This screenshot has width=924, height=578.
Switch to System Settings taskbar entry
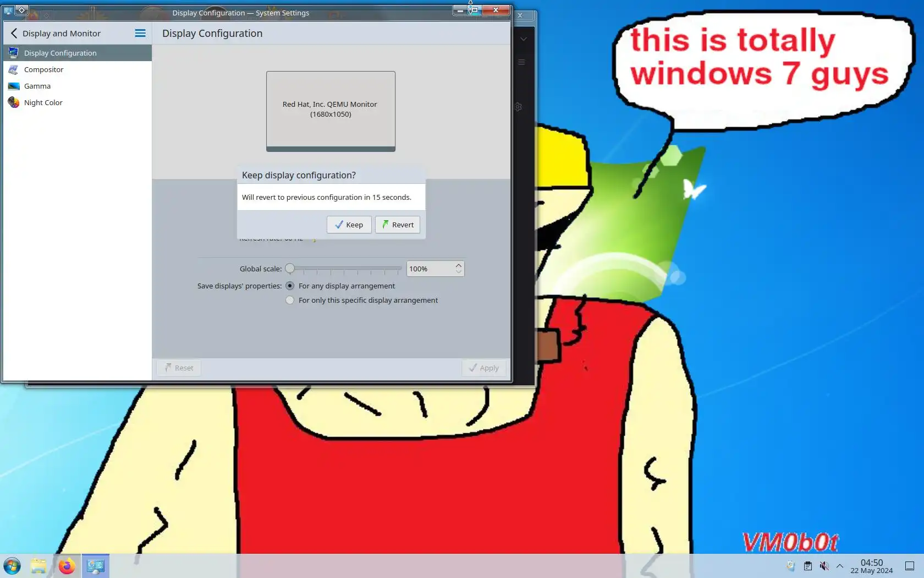[95, 566]
